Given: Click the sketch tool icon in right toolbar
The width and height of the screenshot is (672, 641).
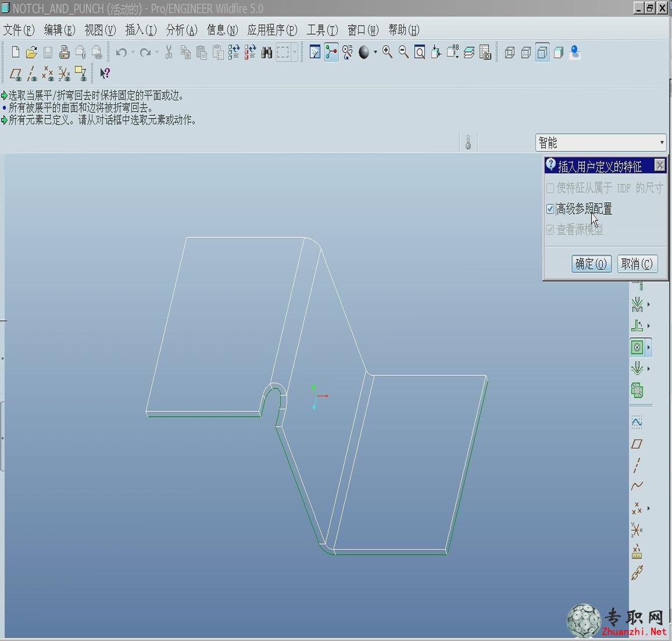Looking at the screenshot, I should (x=637, y=422).
